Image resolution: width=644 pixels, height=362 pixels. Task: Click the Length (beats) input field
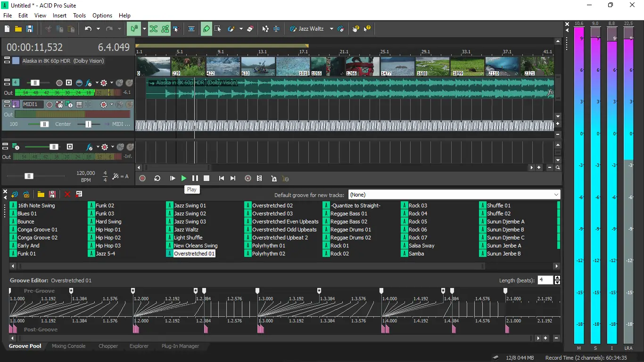545,280
